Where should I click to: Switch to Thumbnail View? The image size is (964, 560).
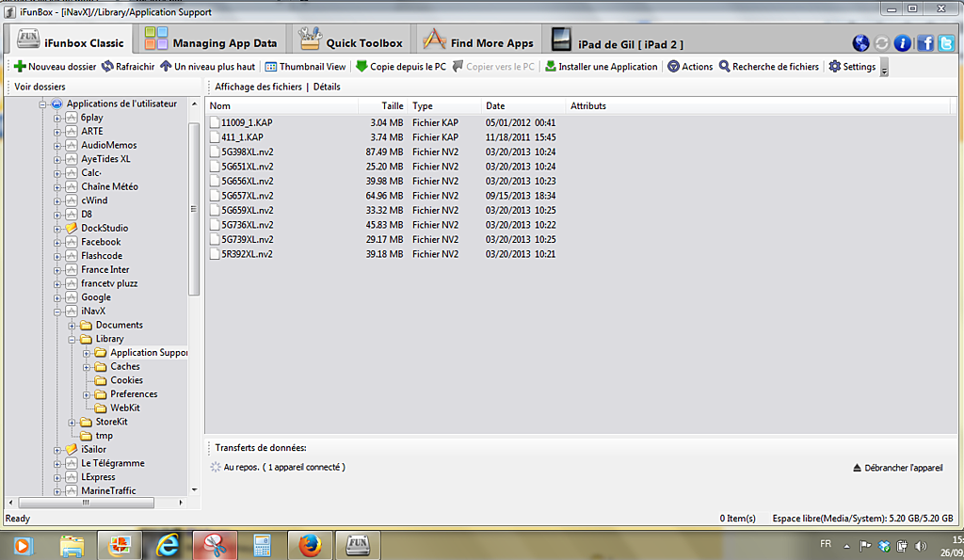(305, 67)
